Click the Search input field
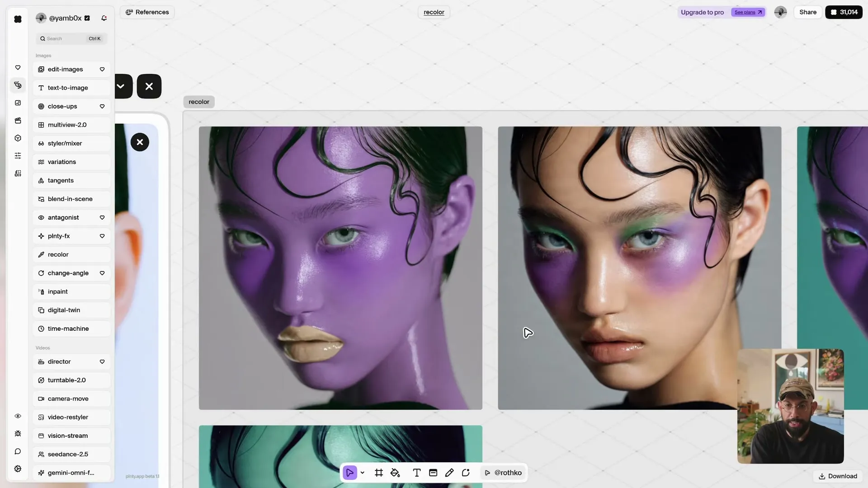868x488 pixels. point(71,38)
